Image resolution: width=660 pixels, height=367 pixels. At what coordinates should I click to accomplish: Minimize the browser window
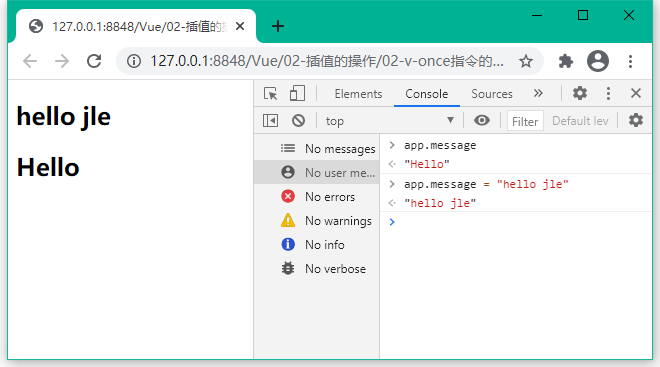tap(537, 16)
